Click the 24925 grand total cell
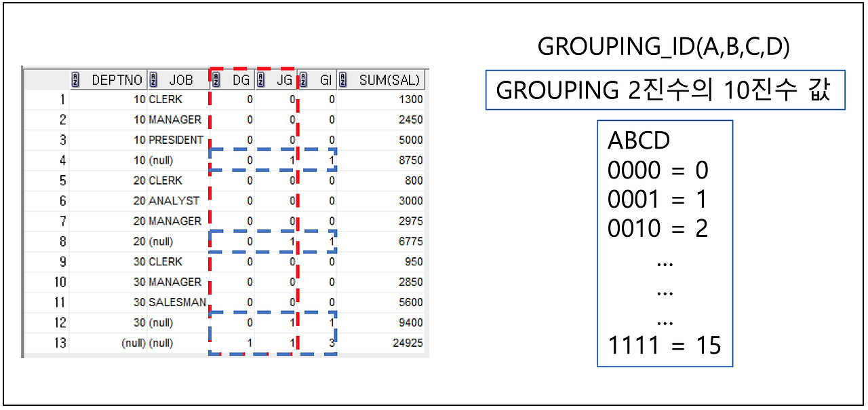 click(408, 343)
